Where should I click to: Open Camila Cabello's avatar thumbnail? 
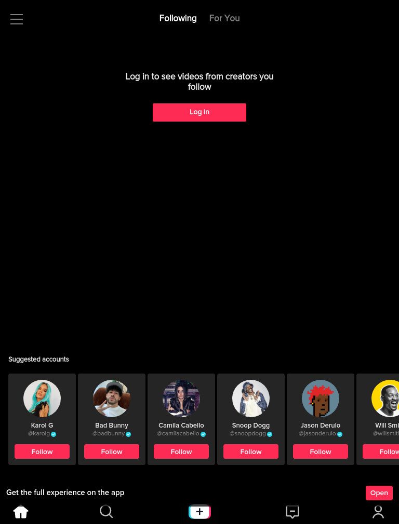pyautogui.click(x=181, y=398)
